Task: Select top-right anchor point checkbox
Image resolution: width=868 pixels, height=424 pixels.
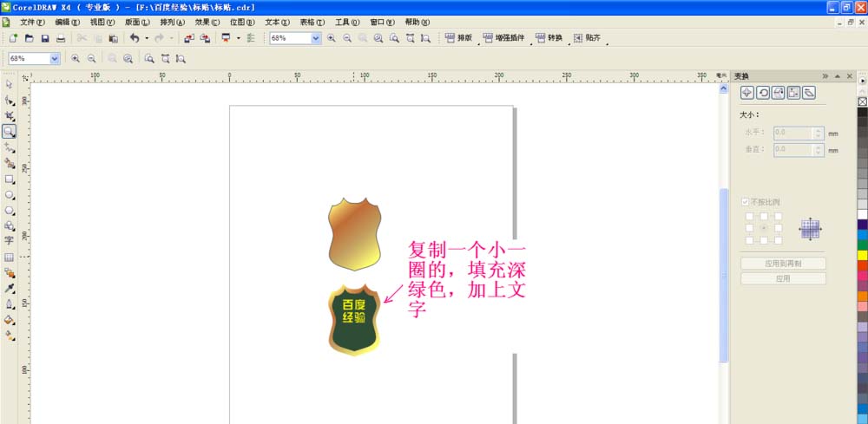Action: point(779,216)
